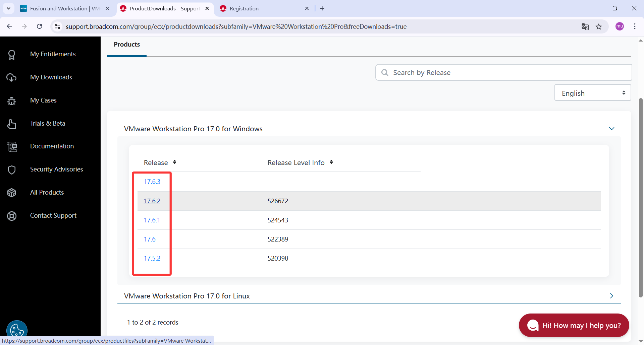Screen dimensions: 644x345
Task: Open Security Advisories shield icon
Action: [12, 170]
